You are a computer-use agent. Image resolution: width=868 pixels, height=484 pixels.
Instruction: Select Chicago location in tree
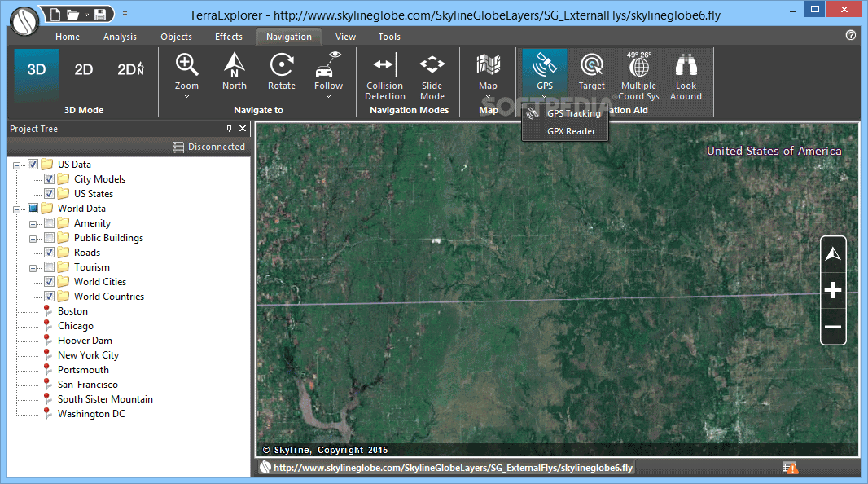click(x=75, y=326)
